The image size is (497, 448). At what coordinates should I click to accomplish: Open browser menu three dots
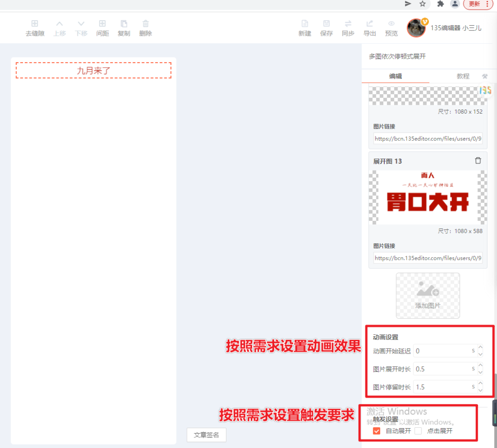[487, 4]
